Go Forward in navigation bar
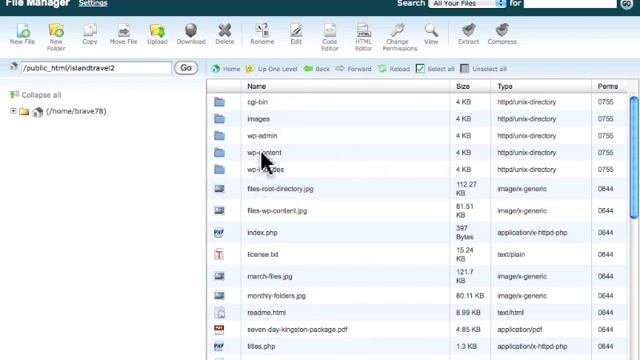The image size is (640, 360). click(x=353, y=69)
